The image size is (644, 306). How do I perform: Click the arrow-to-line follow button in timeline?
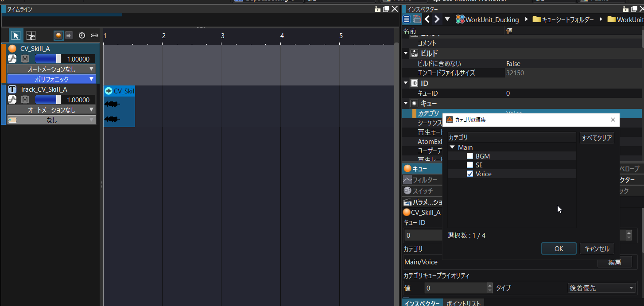(69, 35)
